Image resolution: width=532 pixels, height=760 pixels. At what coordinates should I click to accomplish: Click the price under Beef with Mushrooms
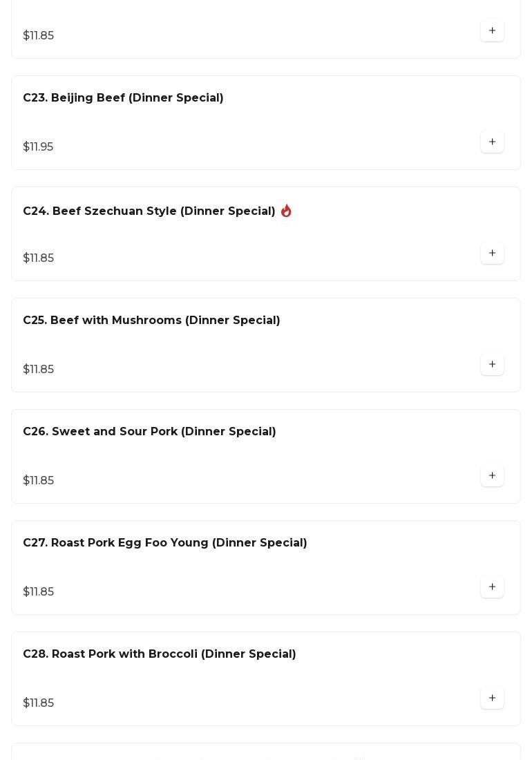[x=39, y=370]
